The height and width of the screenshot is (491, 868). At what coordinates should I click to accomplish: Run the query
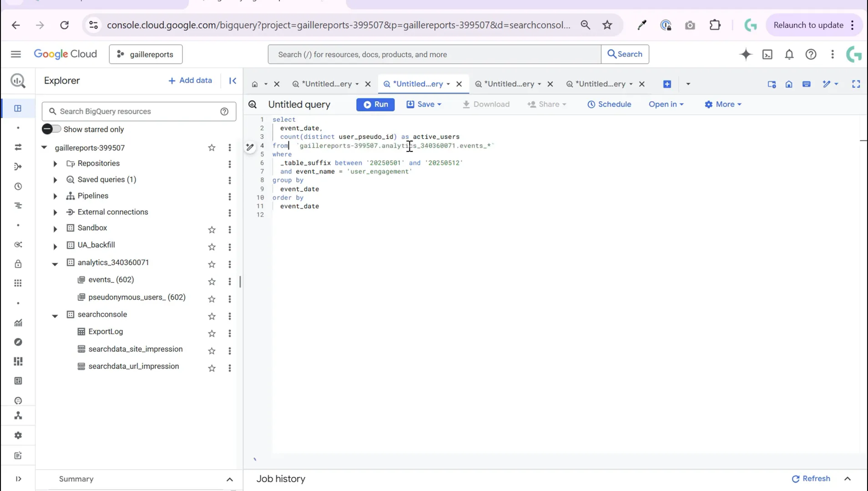tap(375, 104)
